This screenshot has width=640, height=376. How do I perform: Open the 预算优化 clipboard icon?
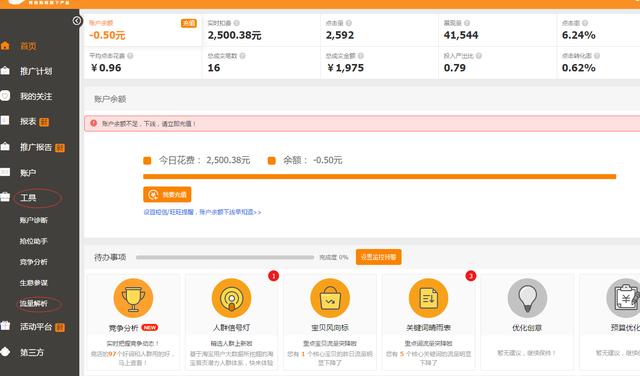624,298
